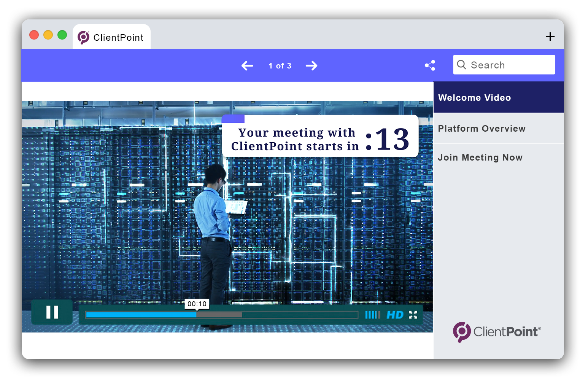This screenshot has height=382, width=588.
Task: Enter fullscreen video mode
Action: tap(413, 315)
